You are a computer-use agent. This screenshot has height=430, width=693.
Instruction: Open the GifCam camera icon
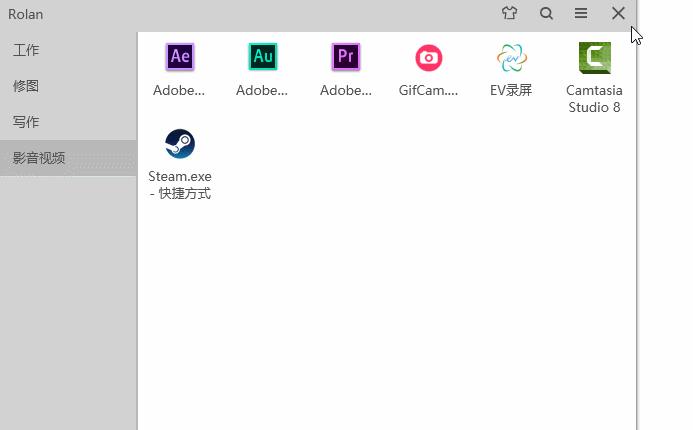click(x=429, y=57)
